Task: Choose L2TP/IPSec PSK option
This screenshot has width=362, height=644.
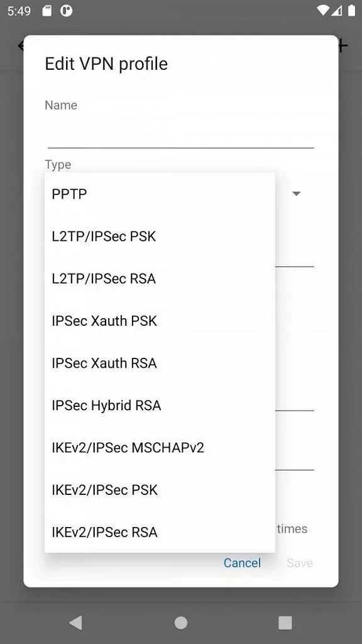Action: 160,236
